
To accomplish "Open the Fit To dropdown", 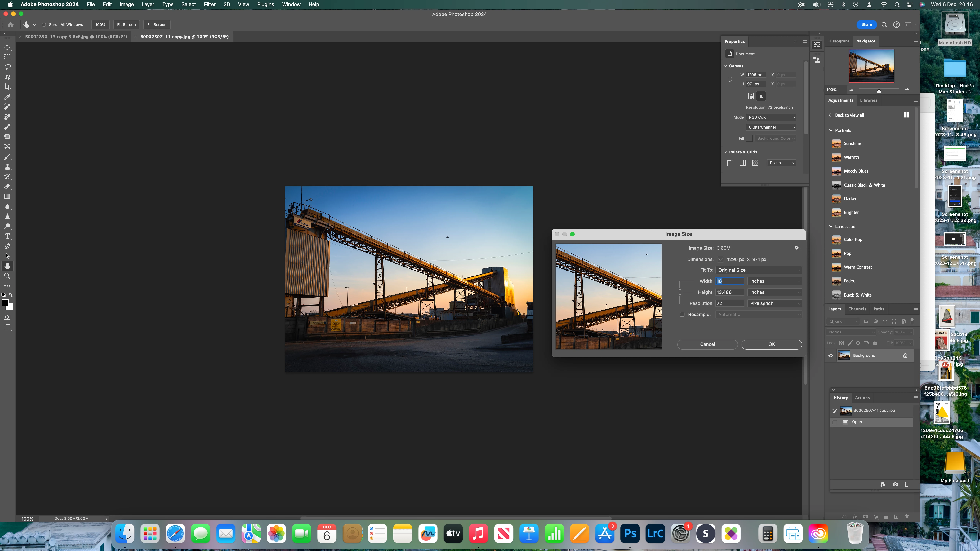I will (759, 270).
